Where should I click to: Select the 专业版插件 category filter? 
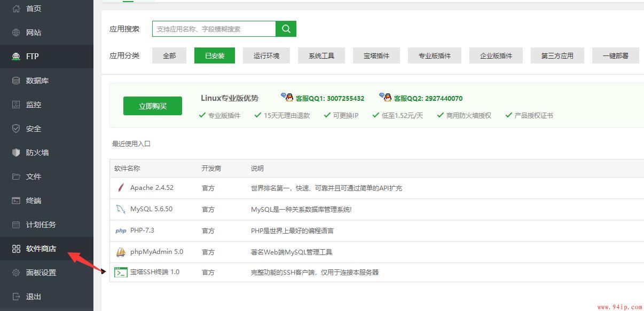coord(435,55)
